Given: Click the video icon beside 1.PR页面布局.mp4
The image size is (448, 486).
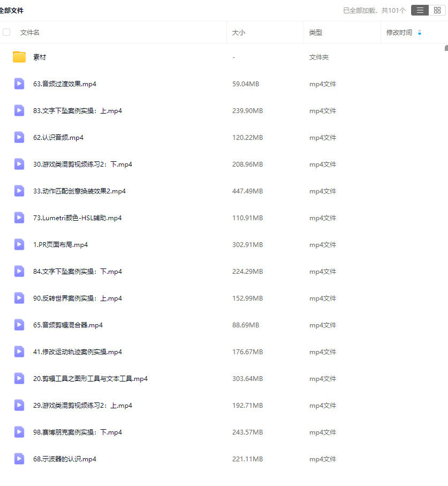Looking at the screenshot, I should (19, 244).
